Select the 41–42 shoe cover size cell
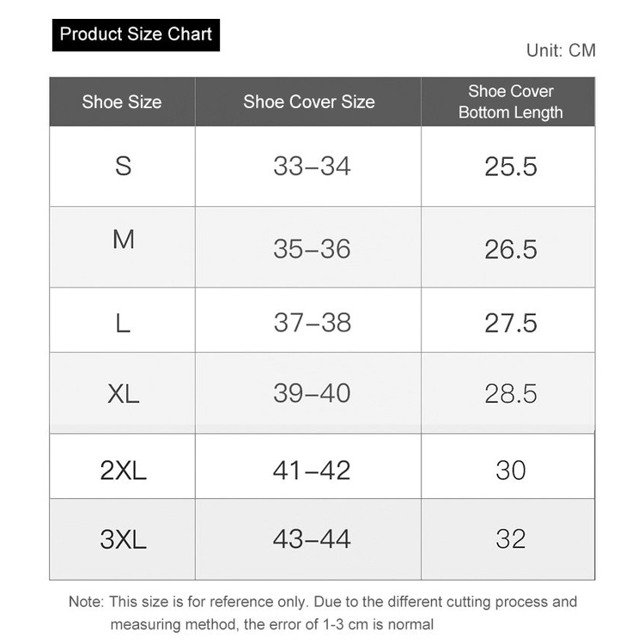 pos(312,470)
